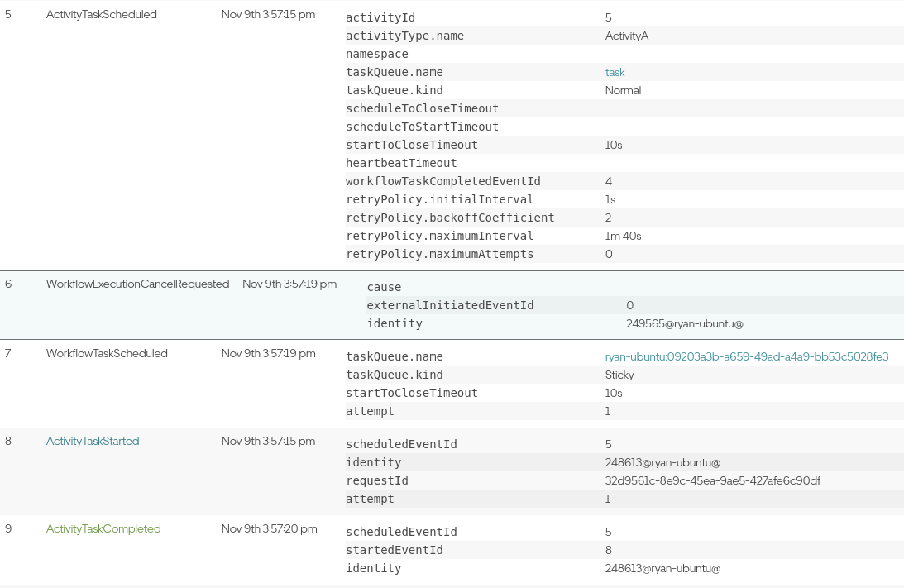
Task: Click the activityId value 5
Action: coord(608,18)
